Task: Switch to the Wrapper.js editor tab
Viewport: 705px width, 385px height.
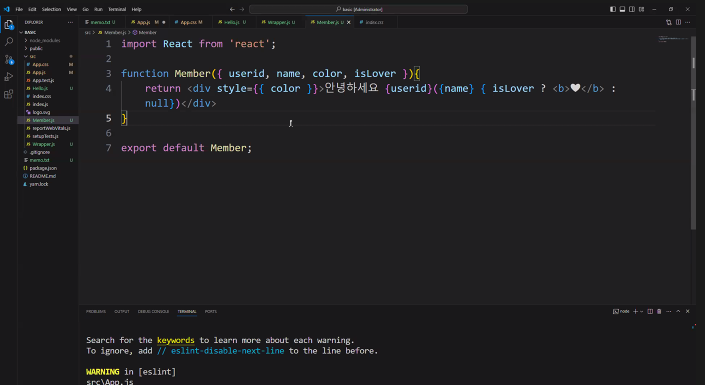Action: 281,22
